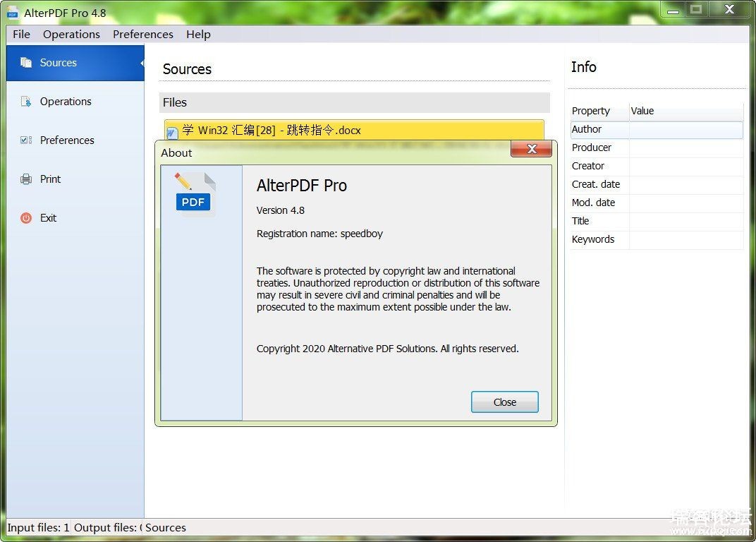This screenshot has width=756, height=542.
Task: Select the Mod. date property row
Action: coord(656,203)
